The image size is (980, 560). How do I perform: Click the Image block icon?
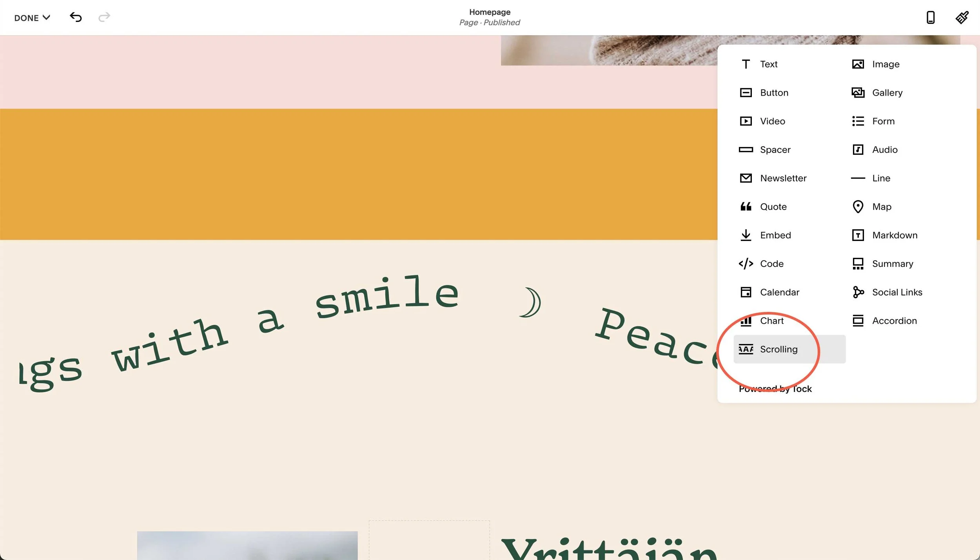[x=858, y=64]
